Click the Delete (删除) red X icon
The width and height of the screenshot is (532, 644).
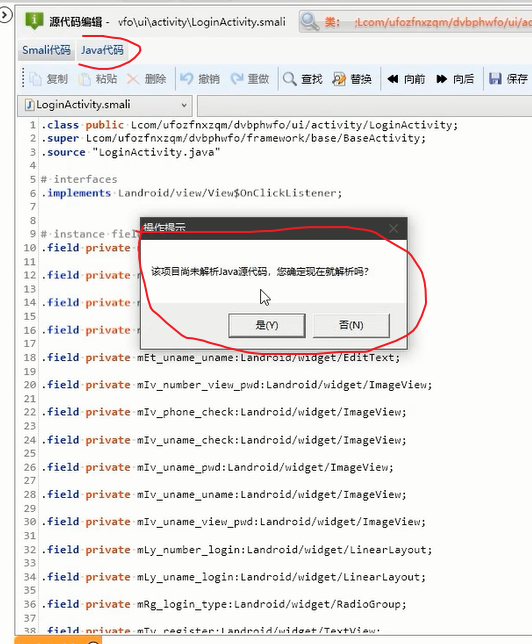[x=133, y=79]
